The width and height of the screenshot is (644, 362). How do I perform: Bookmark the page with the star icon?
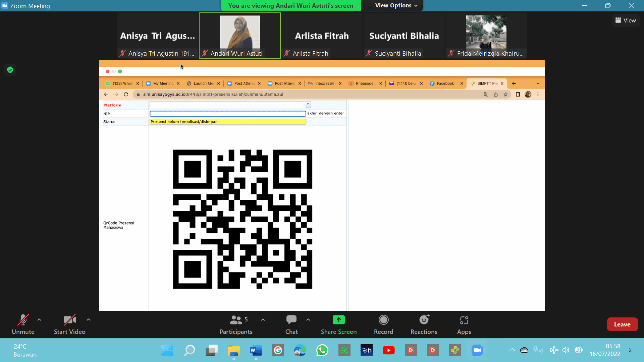tap(506, 95)
